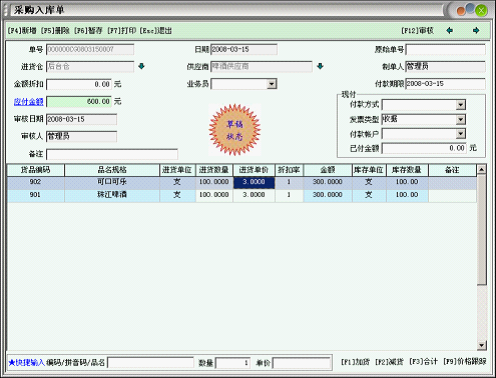
Task: Open warehouse picker arrow beside 进货仓
Action: (141, 66)
